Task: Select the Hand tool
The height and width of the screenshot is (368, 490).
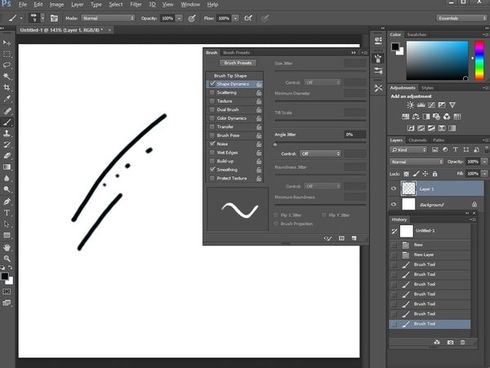Action: click(7, 247)
